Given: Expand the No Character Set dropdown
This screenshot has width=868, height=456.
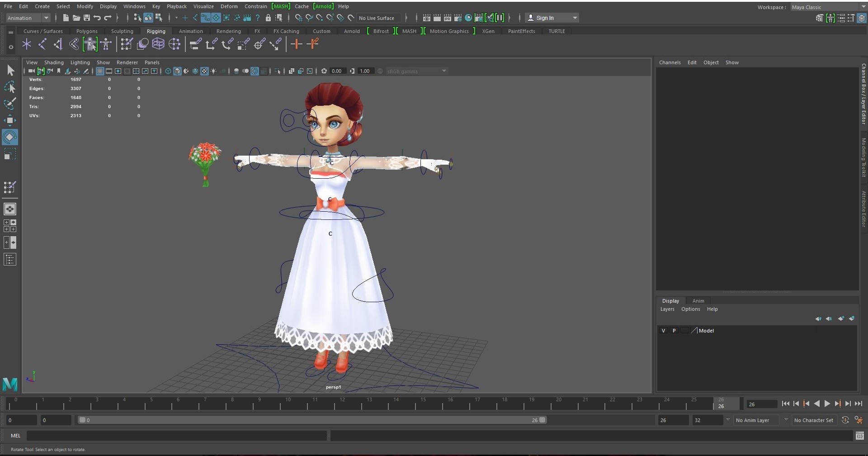Looking at the screenshot, I should [x=813, y=420].
